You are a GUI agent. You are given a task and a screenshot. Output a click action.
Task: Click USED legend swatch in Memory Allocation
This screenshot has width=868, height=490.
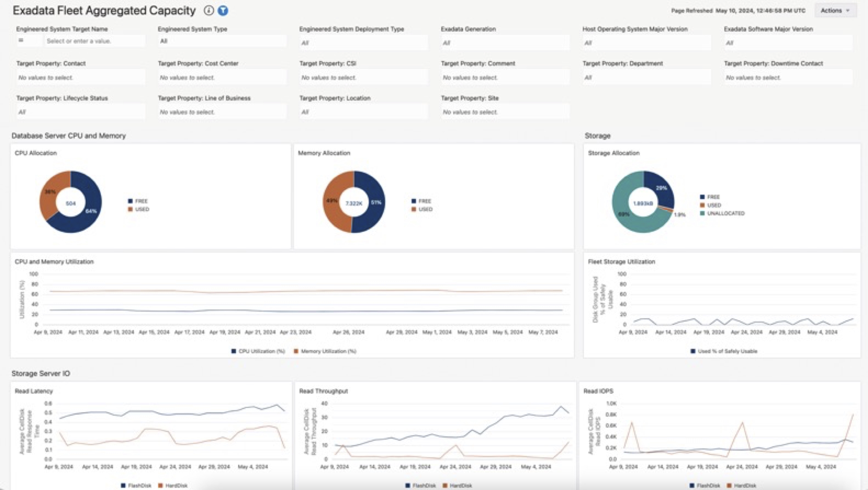tap(414, 209)
